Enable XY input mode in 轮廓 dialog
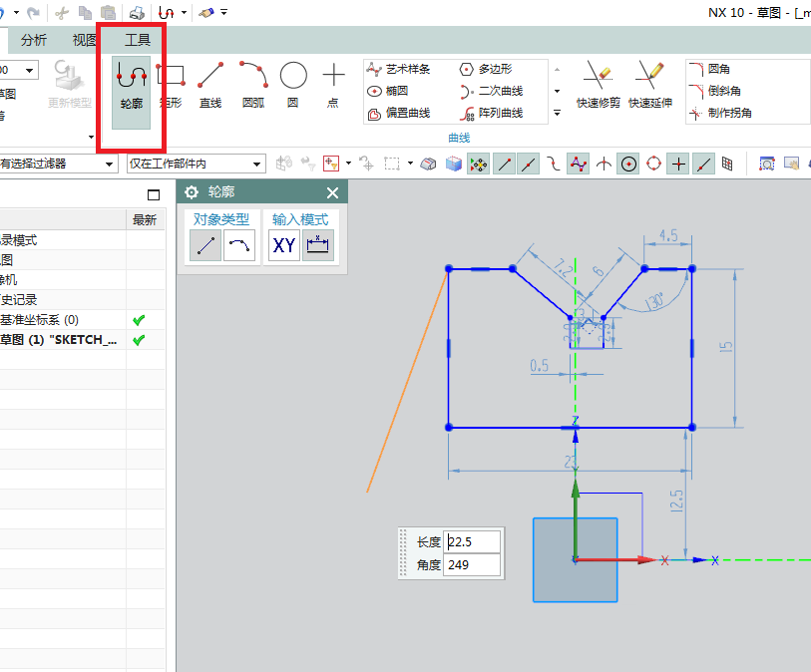This screenshot has width=811, height=672. point(282,243)
